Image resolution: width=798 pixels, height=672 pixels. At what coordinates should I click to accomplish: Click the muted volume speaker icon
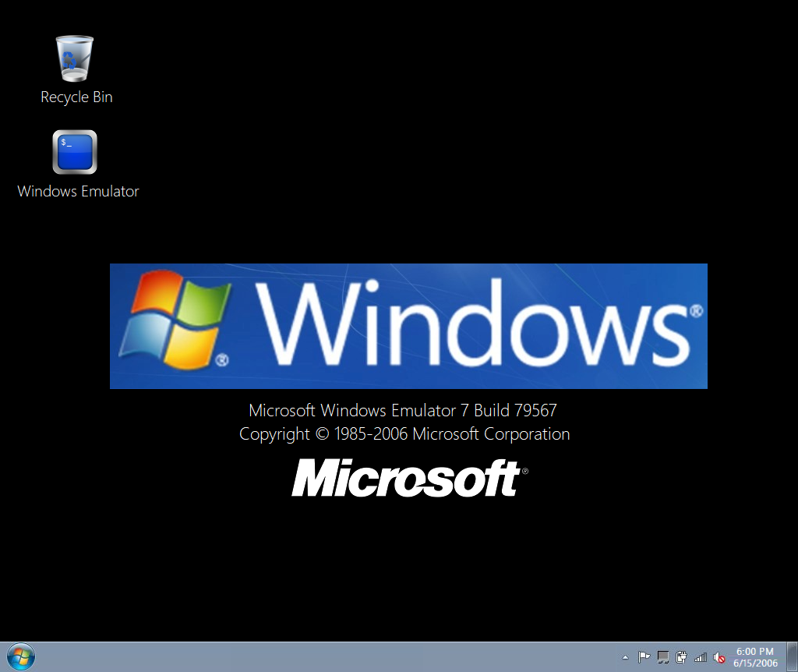coord(719,658)
